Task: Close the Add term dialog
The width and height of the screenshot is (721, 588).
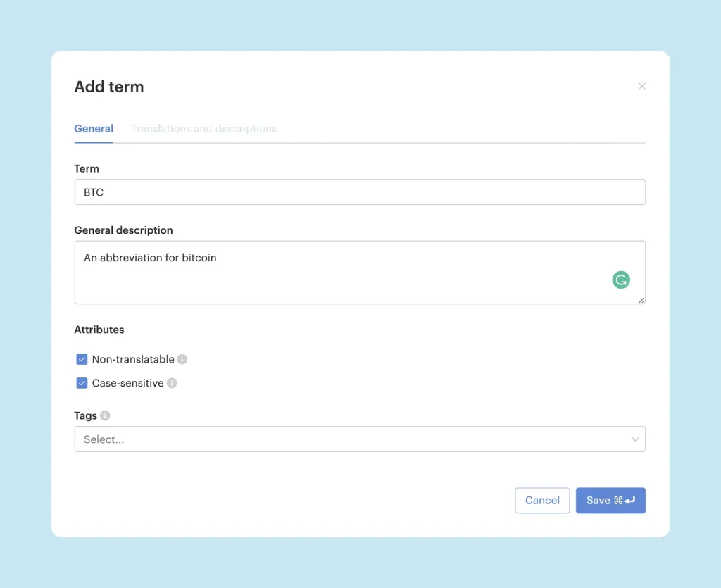Action: pyautogui.click(x=641, y=87)
